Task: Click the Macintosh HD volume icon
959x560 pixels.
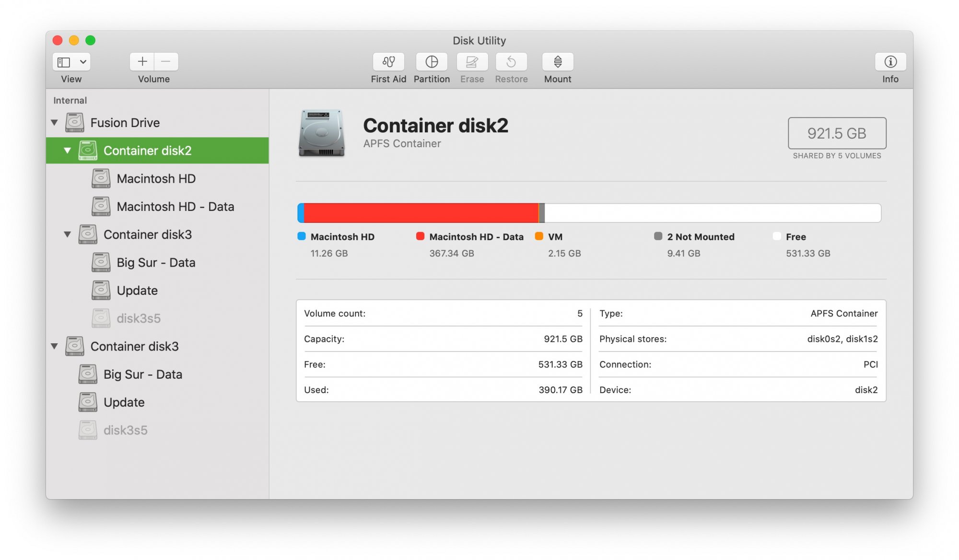Action: pyautogui.click(x=101, y=178)
